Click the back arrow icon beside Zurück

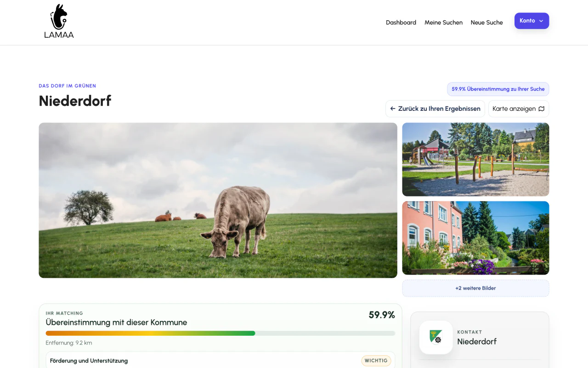[393, 109]
